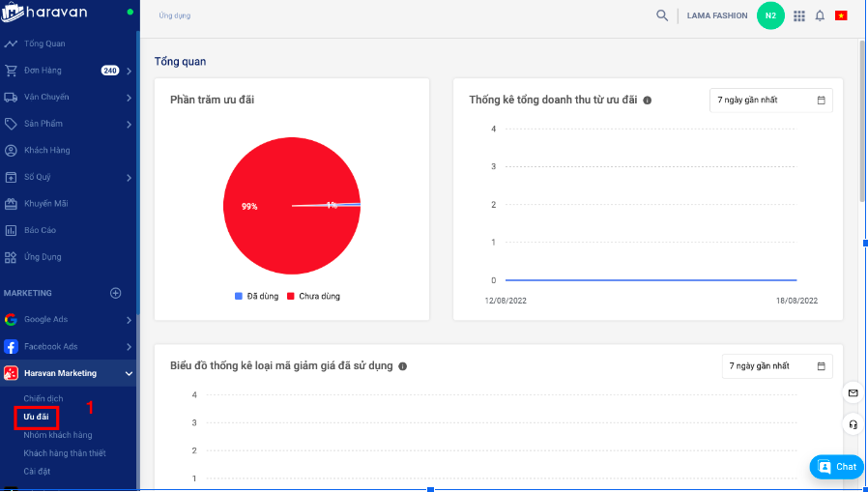Image resolution: width=868 pixels, height=492 pixels.
Task: Show info tooltip for Thống kê tổng doanh thu
Action: click(647, 101)
